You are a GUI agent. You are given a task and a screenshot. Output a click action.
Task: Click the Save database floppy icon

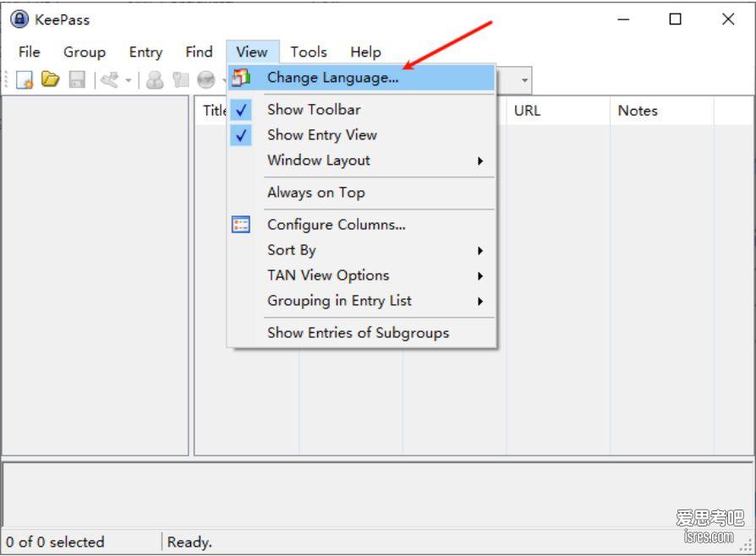point(77,79)
